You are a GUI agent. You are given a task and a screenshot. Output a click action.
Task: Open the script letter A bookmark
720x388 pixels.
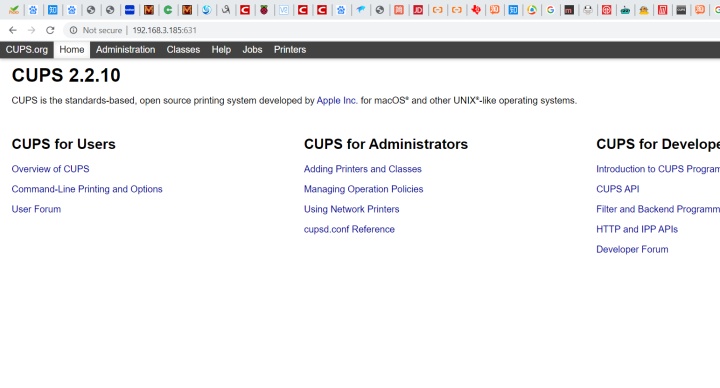click(x=225, y=10)
